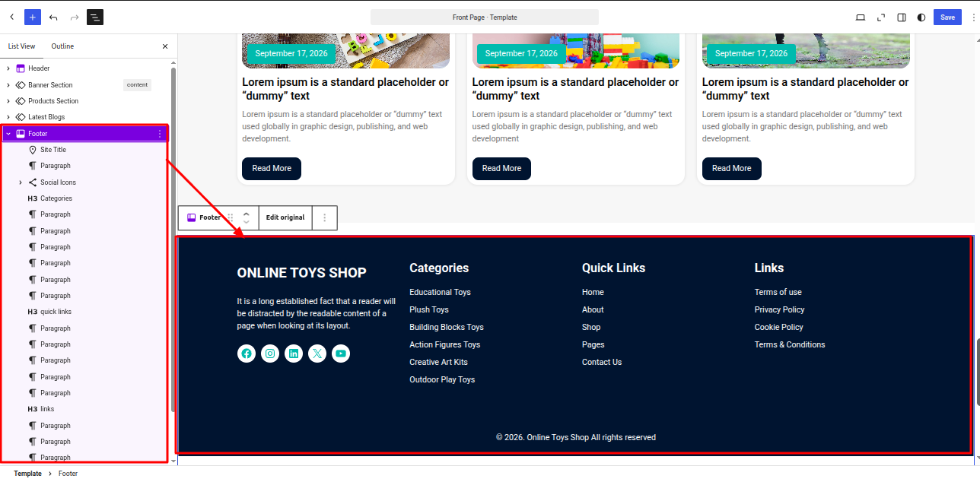Click the Undo arrow in top toolbar
This screenshot has height=482, width=980.
[53, 17]
